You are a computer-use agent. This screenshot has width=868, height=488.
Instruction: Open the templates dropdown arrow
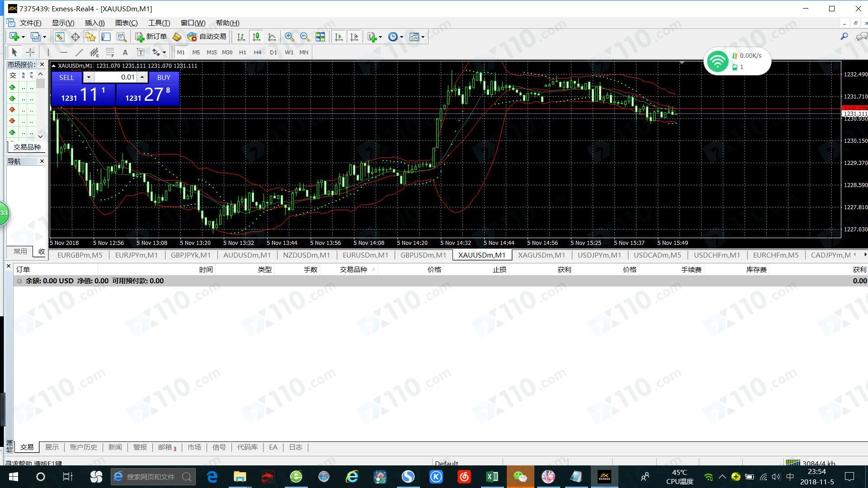tap(423, 37)
